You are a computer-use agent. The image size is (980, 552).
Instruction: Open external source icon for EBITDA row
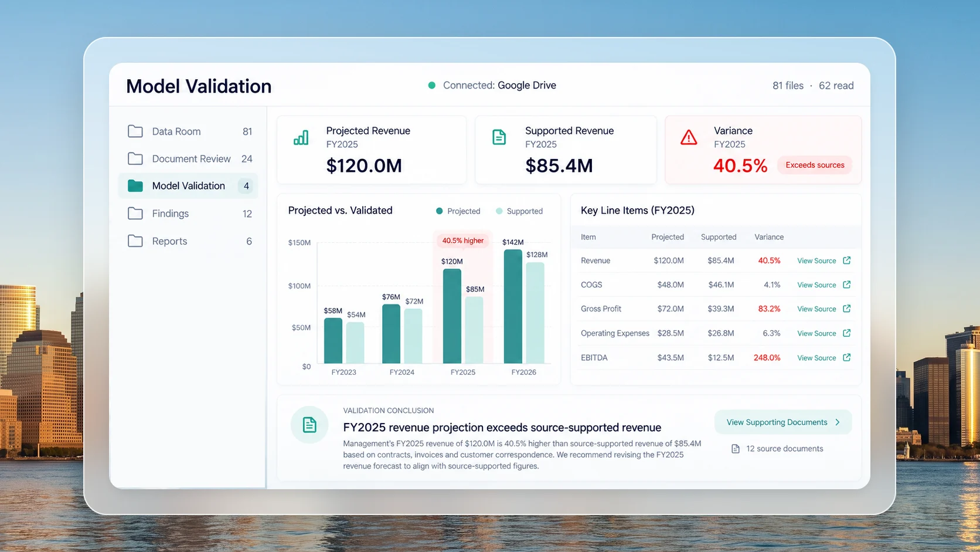pos(846,357)
